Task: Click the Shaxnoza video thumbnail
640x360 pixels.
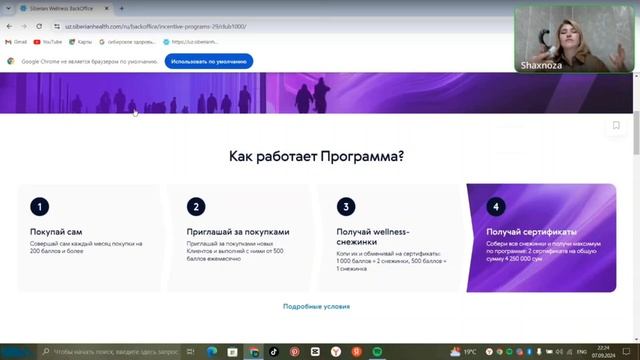Action: pyautogui.click(x=574, y=39)
